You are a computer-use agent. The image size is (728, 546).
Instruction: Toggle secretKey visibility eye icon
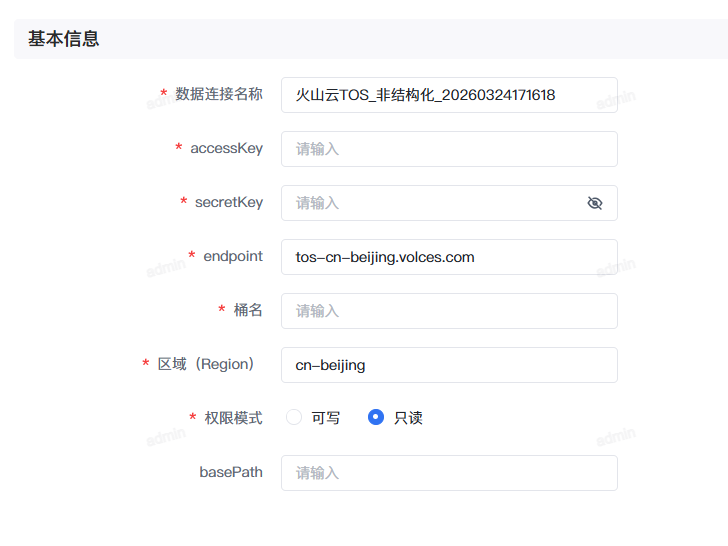[x=595, y=203]
